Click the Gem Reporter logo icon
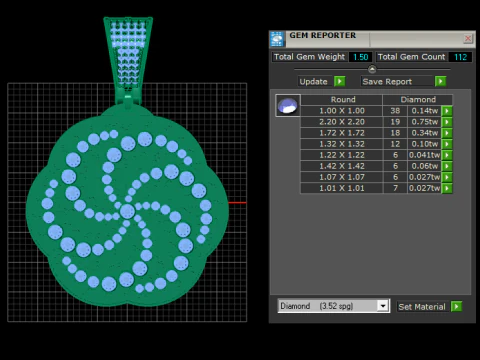480x360 pixels. pyautogui.click(x=277, y=39)
